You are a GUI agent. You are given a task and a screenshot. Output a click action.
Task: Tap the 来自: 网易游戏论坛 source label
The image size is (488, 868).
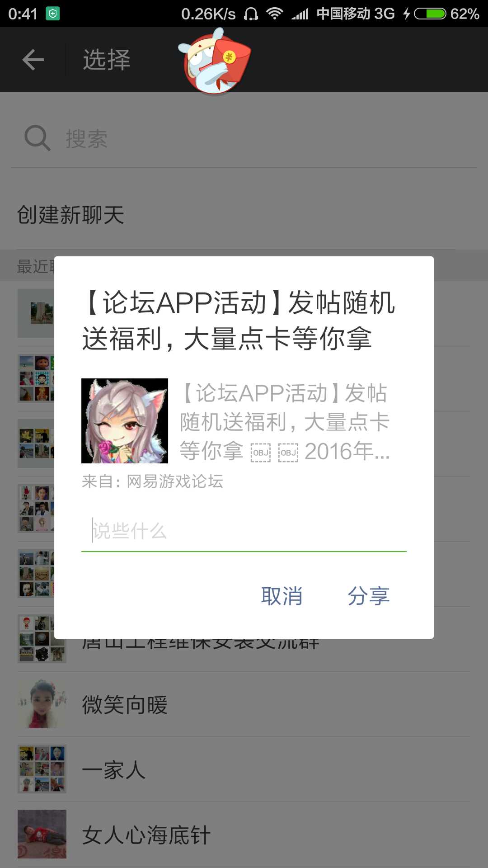click(152, 481)
